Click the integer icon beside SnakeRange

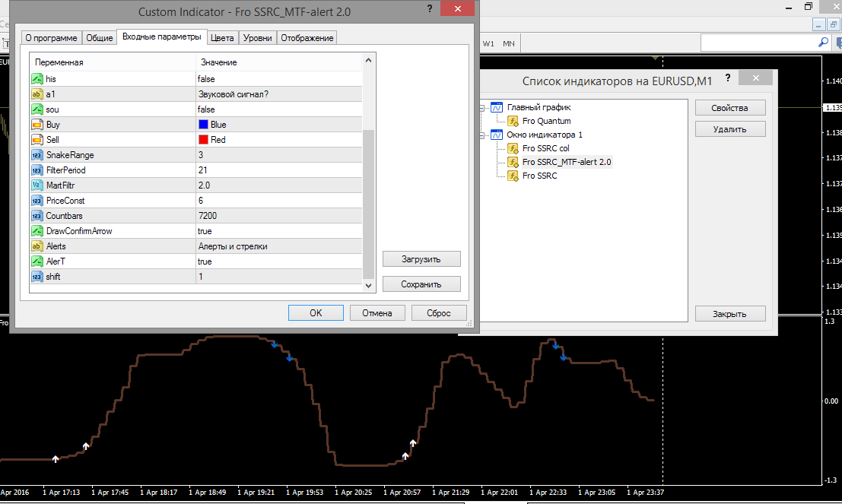click(37, 155)
